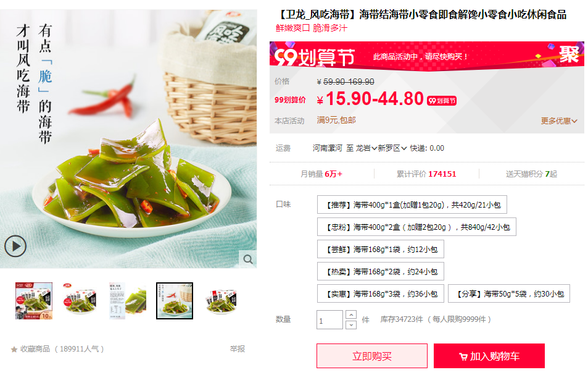Click the quantity input field
Image resolution: width=588 pixels, height=375 pixels.
click(329, 320)
